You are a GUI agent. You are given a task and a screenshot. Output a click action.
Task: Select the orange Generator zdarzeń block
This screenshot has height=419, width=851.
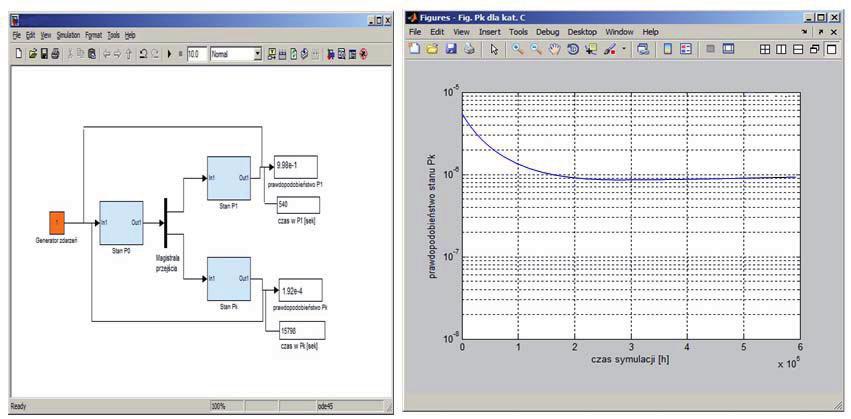(56, 223)
